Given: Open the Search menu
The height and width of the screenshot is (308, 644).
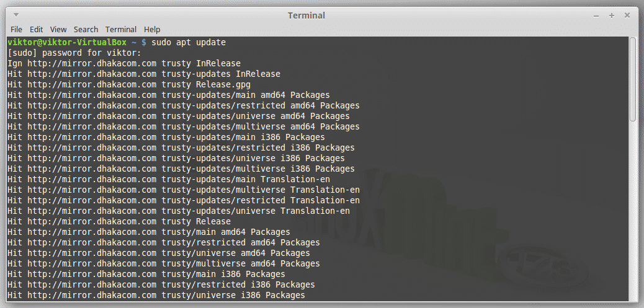Looking at the screenshot, I should (x=86, y=29).
